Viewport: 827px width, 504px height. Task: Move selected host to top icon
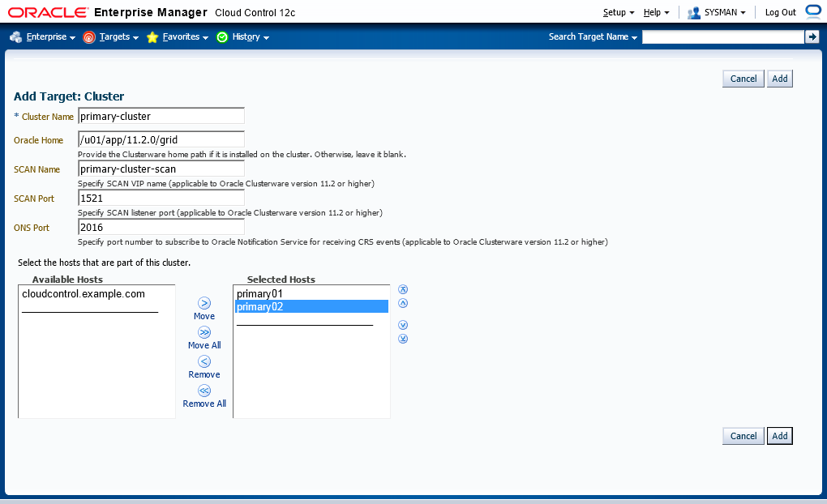pos(403,289)
